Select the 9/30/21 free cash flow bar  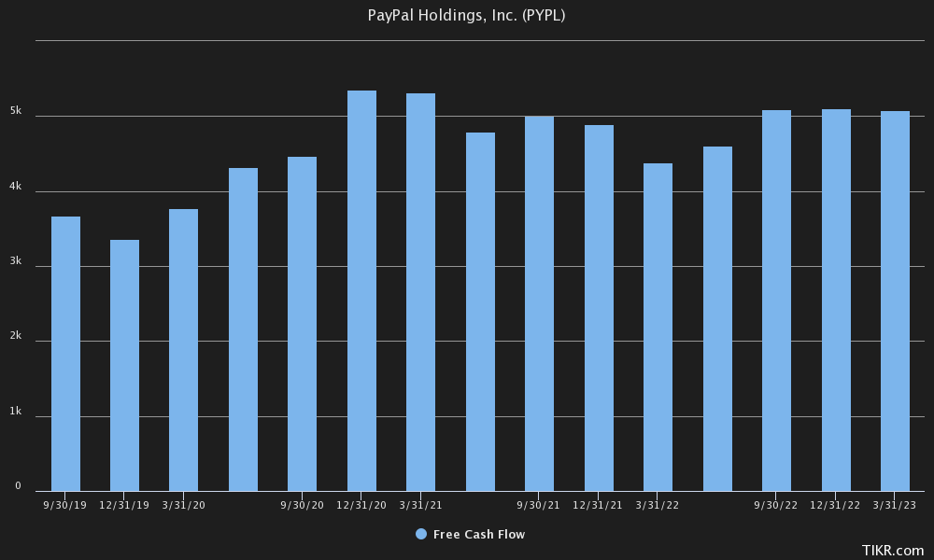[x=539, y=303]
